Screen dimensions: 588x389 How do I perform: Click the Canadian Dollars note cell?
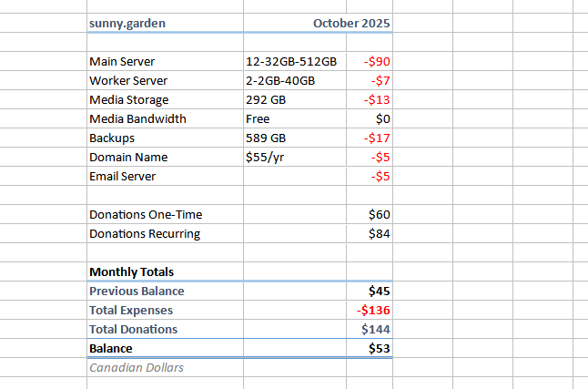(x=165, y=368)
